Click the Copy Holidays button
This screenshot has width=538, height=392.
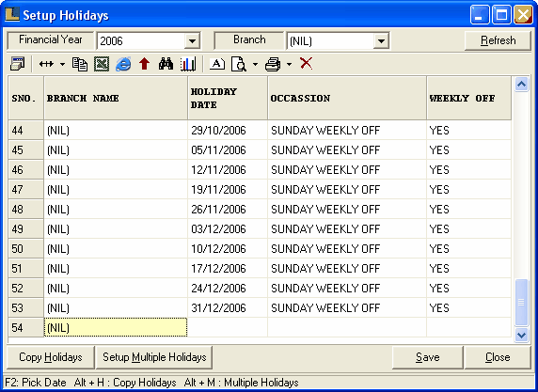51,357
